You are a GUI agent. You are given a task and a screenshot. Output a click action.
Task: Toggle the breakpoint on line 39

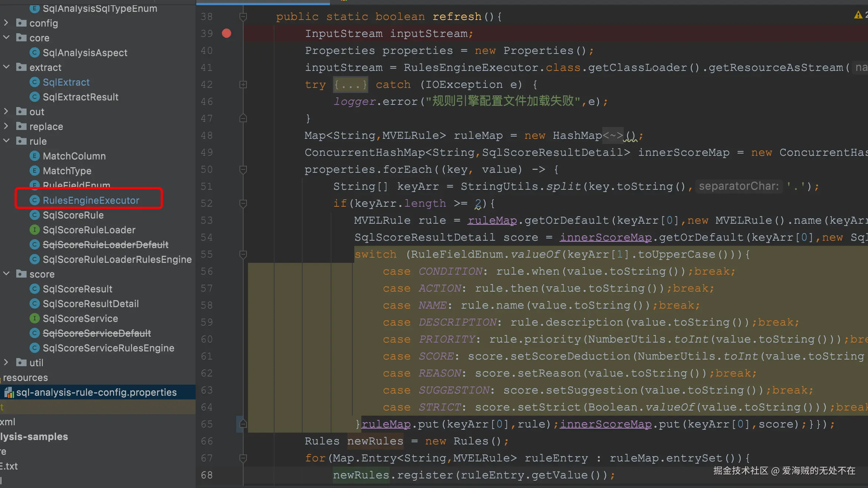(x=226, y=34)
